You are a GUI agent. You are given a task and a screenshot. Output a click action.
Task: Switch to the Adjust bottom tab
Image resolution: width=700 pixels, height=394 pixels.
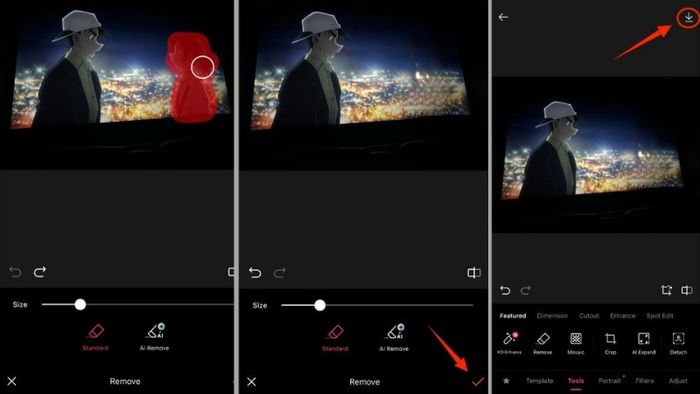pos(678,381)
